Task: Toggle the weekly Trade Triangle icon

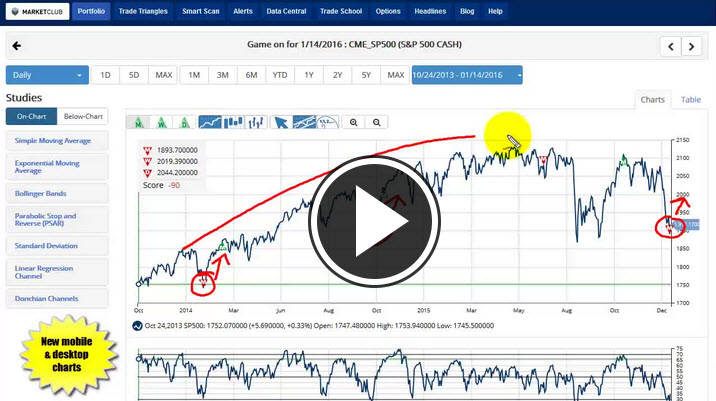Action: coord(161,122)
